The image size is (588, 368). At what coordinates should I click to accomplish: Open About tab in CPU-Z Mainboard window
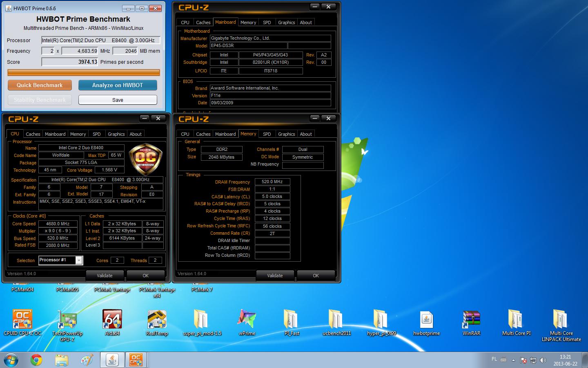click(306, 22)
